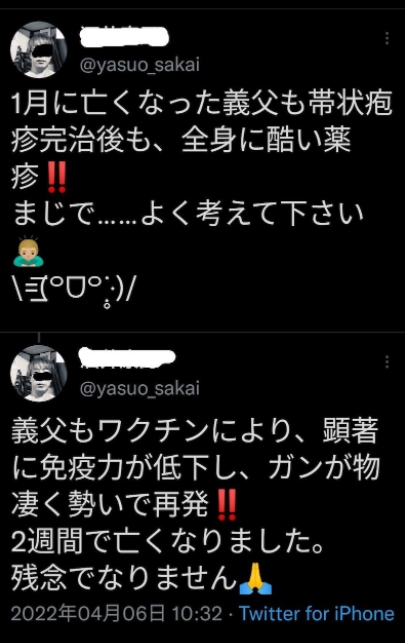405x643 pixels.
Task: Click the profile avatar of the first tweet
Action: pyautogui.click(x=39, y=50)
